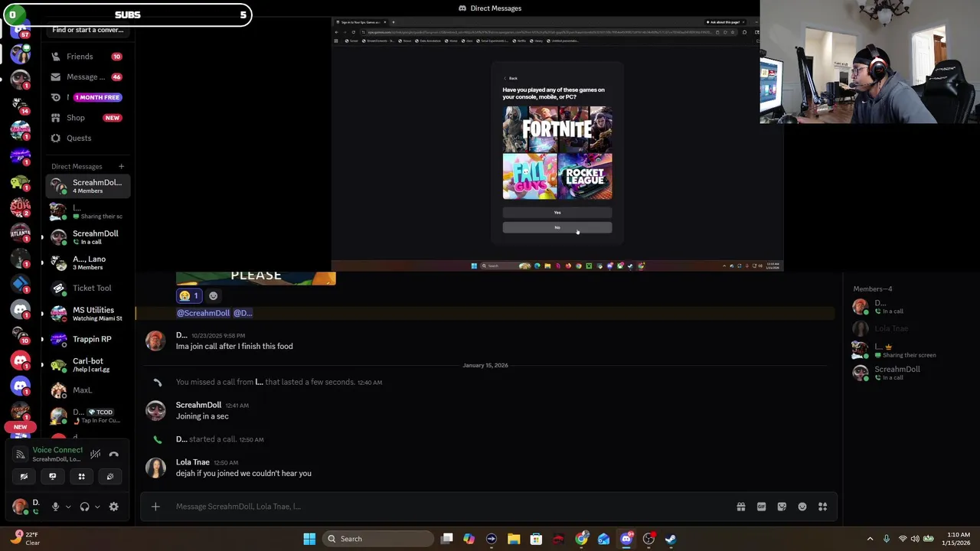Open the Quests tab
Screen dimensions: 980x551
[88, 138]
